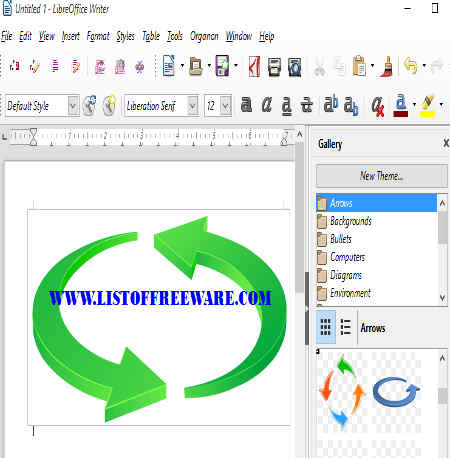Screen dimensions: 450x458
Task: Select the blue circular arrow thumbnail
Action: [x=396, y=392]
